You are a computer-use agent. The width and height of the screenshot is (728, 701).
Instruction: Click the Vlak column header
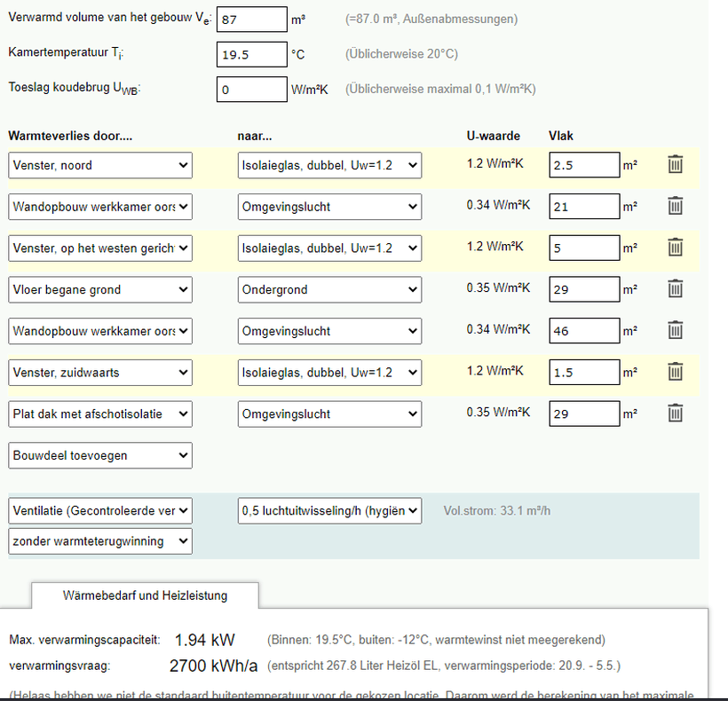coord(561,136)
